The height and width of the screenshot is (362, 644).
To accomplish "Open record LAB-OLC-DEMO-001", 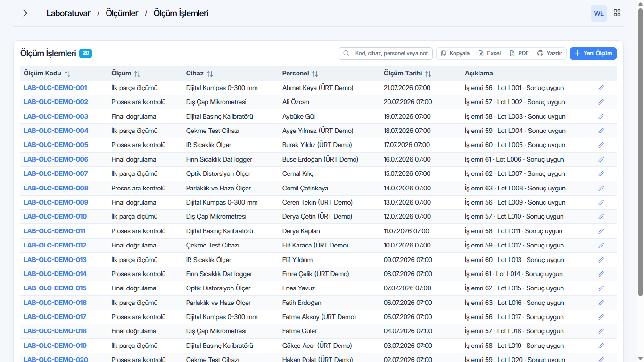I will 55,88.
